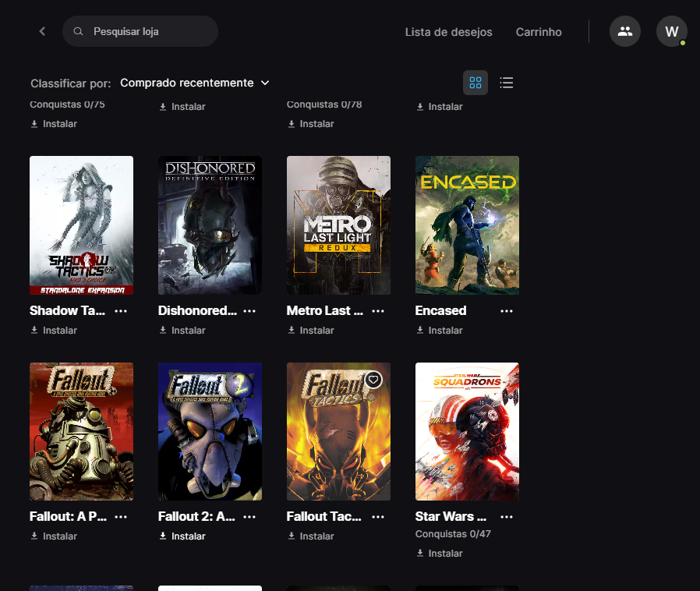
Task: Open the Lista de desejos page
Action: 448,32
